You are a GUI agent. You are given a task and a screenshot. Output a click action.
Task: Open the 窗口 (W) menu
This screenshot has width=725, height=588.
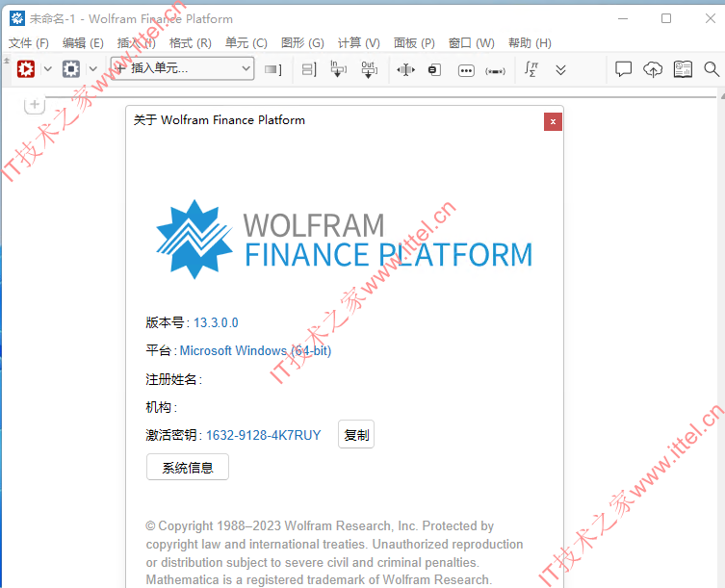[472, 43]
